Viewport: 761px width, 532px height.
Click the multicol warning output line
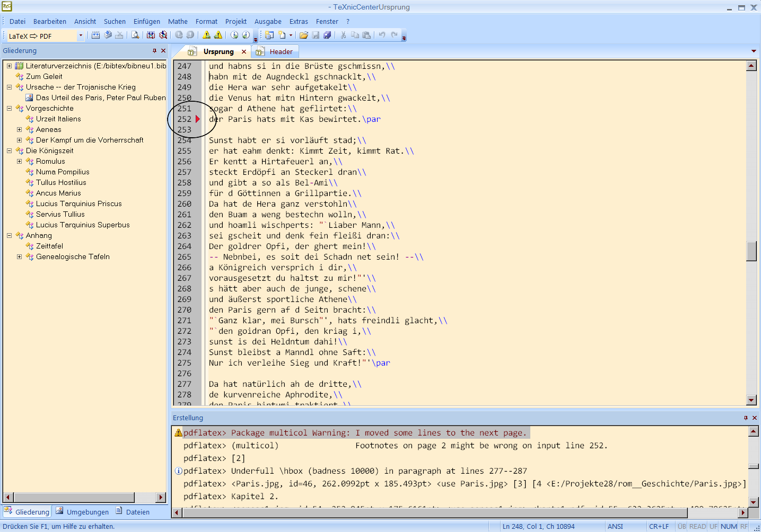[355, 433]
